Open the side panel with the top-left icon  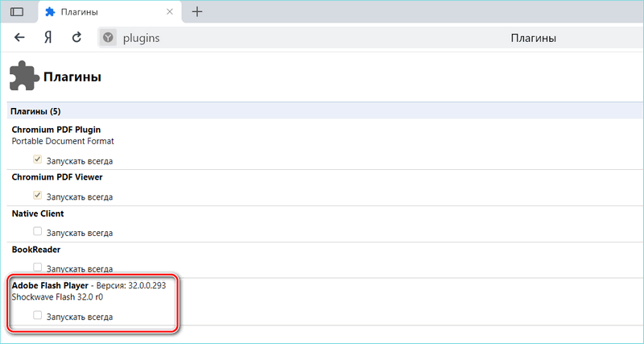(x=17, y=11)
